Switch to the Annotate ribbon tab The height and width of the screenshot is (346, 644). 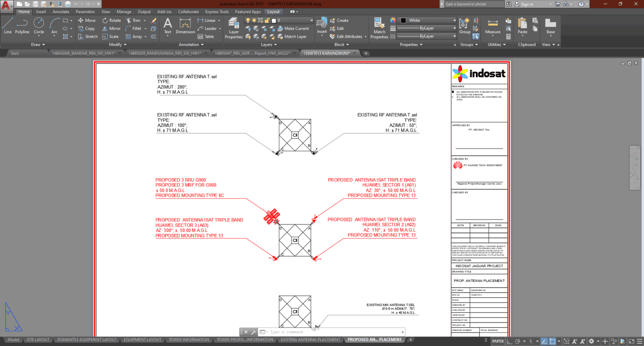click(x=61, y=12)
